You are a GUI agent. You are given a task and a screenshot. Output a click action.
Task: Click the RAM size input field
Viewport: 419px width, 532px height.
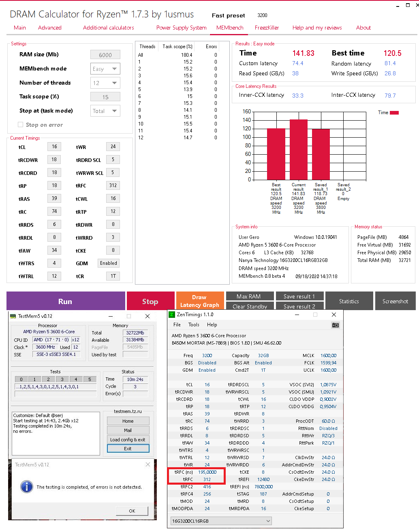(x=105, y=54)
